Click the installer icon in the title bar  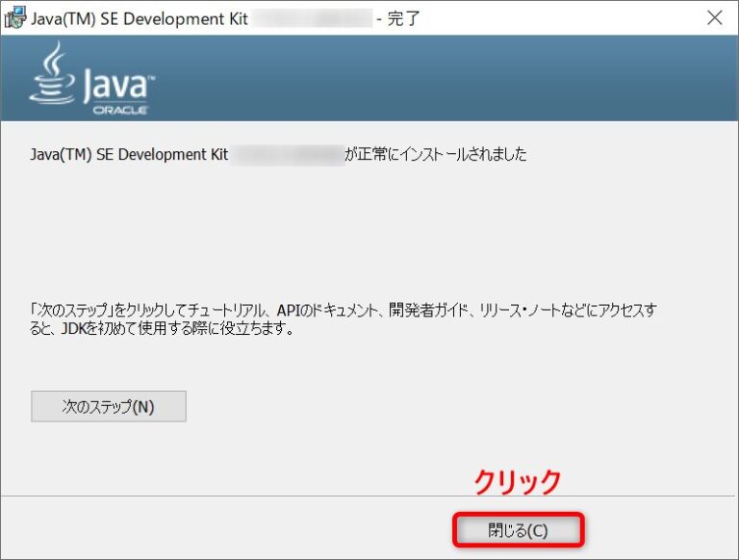click(x=15, y=17)
